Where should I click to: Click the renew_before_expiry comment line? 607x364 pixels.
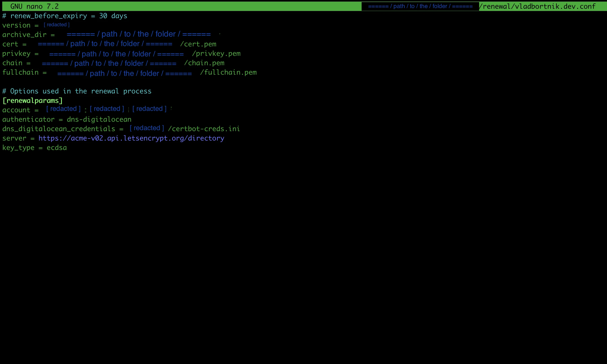pyautogui.click(x=65, y=16)
